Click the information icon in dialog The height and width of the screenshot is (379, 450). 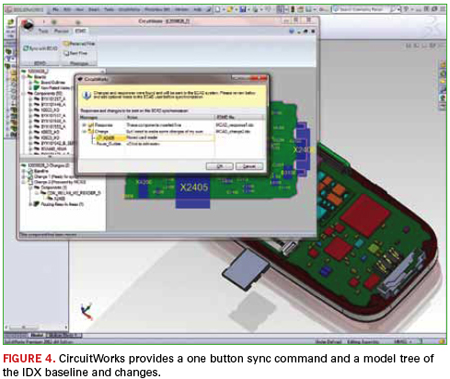tap(86, 95)
